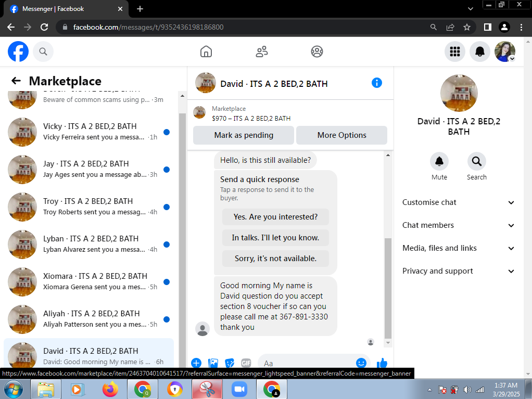This screenshot has width=532, height=399.
Task: Search in conversation using the magnifier icon
Action: (x=476, y=161)
